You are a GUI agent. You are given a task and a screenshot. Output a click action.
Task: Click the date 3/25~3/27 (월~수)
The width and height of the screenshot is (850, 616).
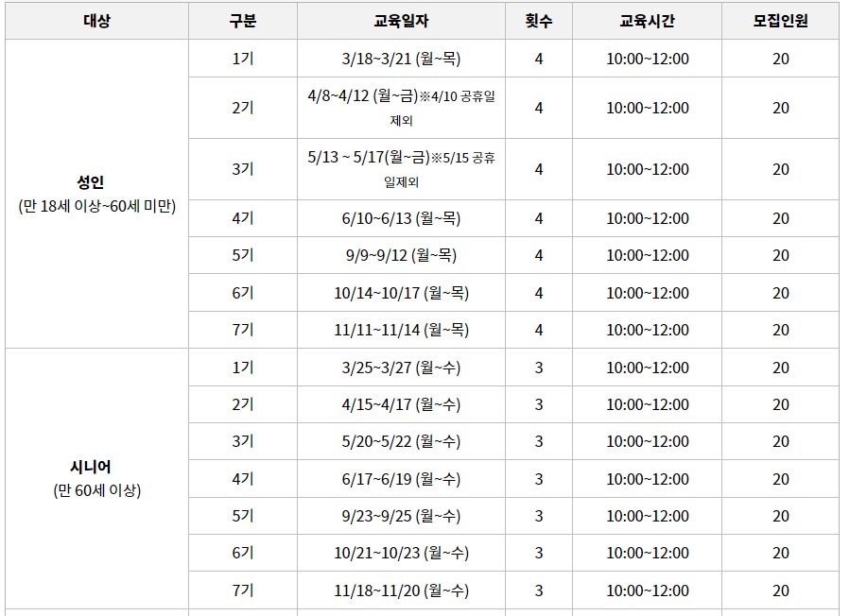(407, 367)
